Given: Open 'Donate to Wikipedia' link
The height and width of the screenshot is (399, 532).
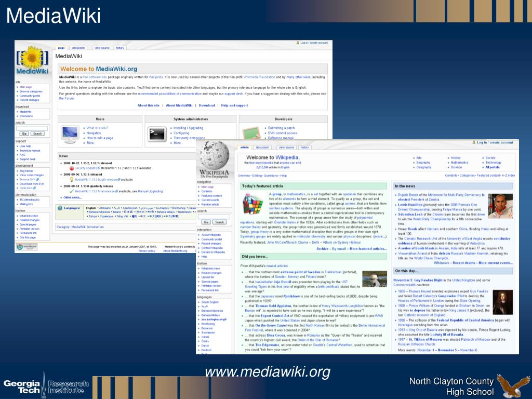Looking at the screenshot, I should (x=213, y=252).
